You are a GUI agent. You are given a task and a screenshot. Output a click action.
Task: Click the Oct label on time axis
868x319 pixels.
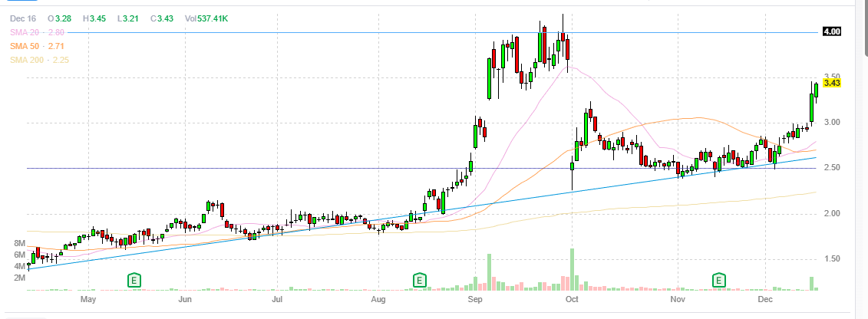571,300
